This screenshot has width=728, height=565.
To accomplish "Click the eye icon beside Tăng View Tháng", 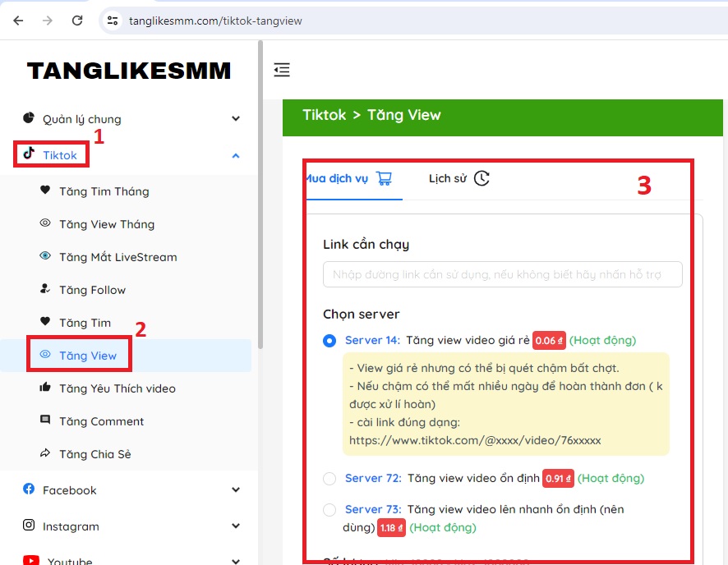I will (45, 223).
